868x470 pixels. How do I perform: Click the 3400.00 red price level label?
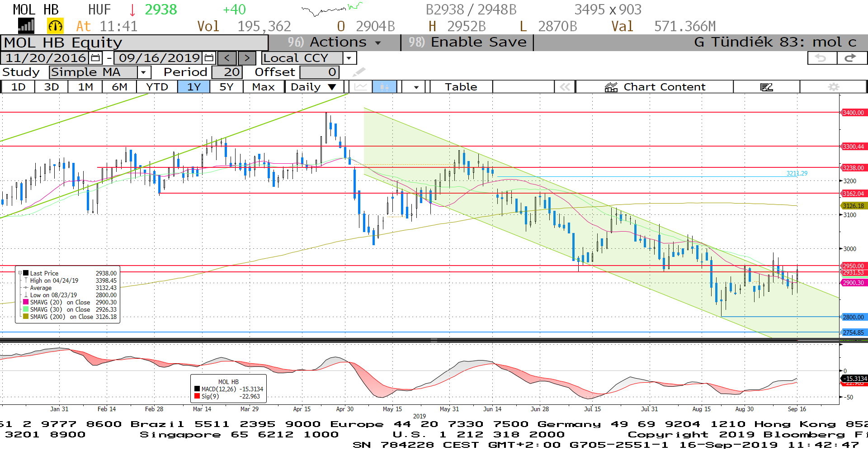click(853, 113)
